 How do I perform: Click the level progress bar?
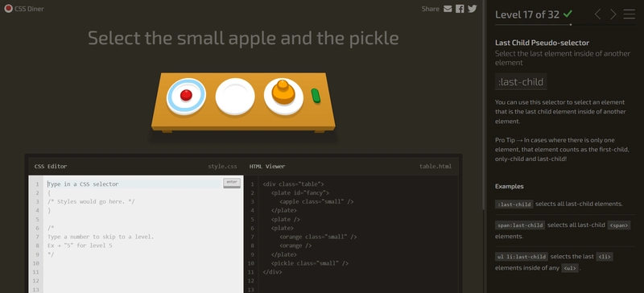tap(565, 25)
